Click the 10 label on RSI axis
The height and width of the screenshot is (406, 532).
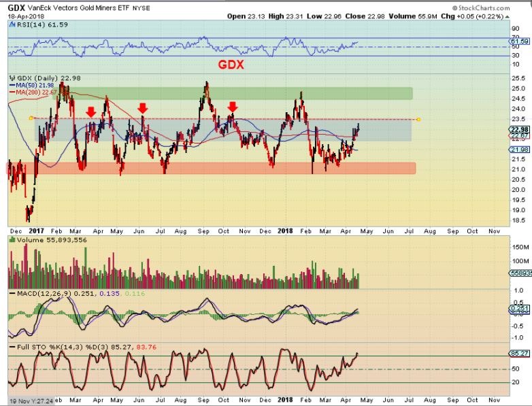[516, 64]
